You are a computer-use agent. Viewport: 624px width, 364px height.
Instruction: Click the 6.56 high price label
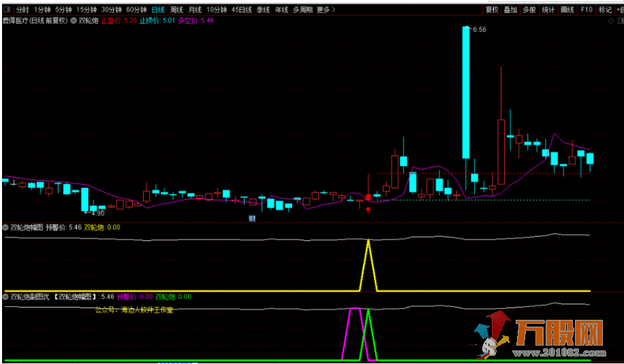(x=479, y=30)
